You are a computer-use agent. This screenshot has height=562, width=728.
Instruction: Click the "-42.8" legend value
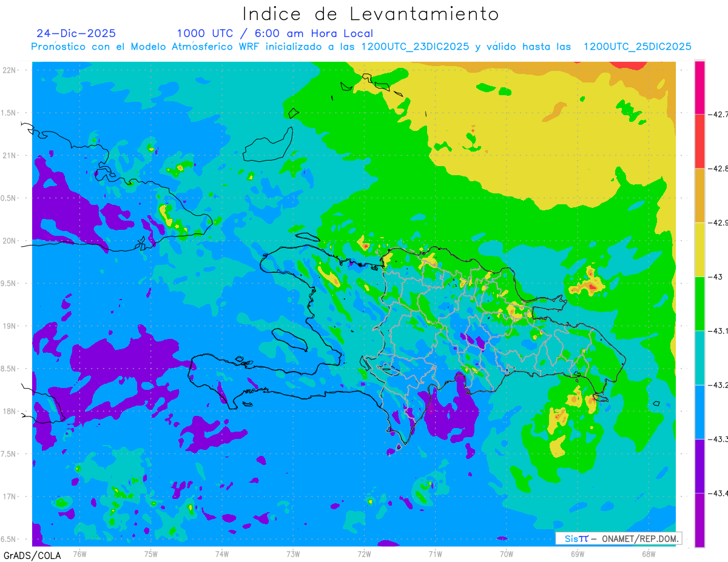click(718, 169)
